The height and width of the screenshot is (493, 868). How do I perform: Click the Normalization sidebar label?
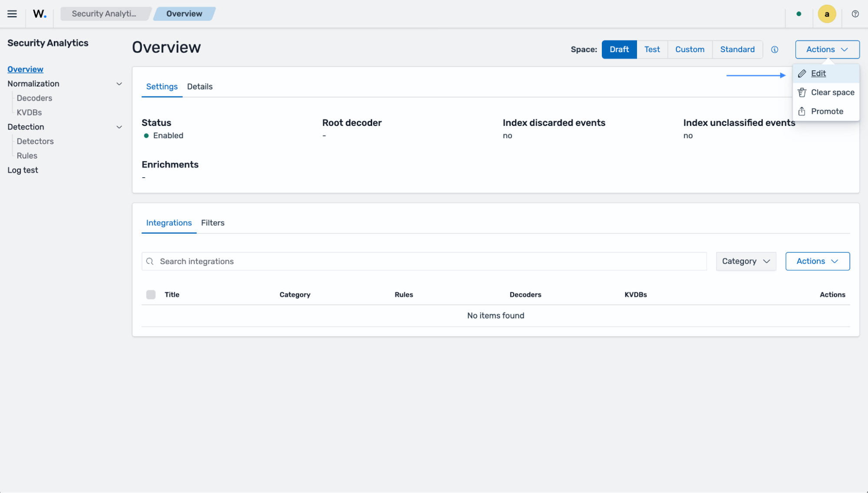(33, 84)
